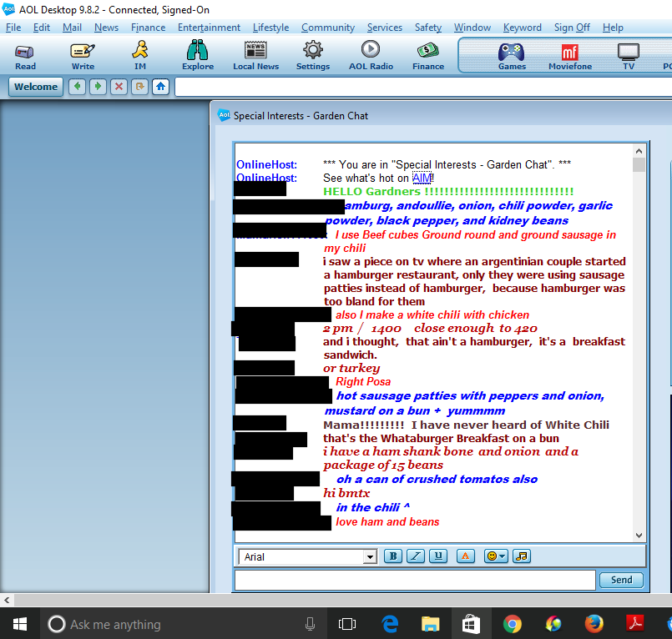The image size is (672, 639).
Task: Toggle underline text in chat
Action: (438, 556)
